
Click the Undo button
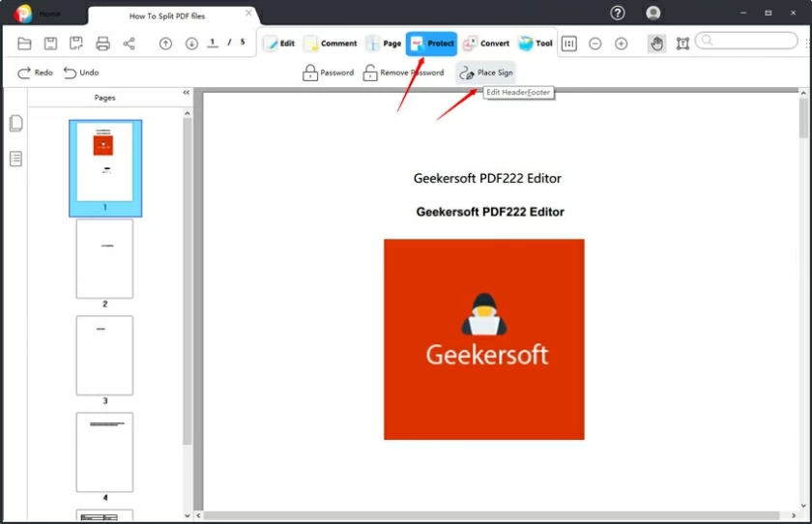81,73
